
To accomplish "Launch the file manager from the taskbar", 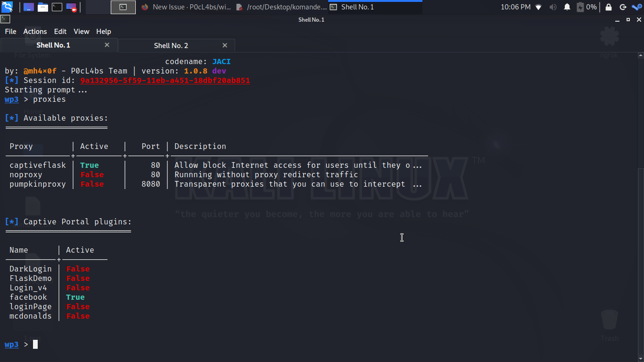I will (x=28, y=7).
